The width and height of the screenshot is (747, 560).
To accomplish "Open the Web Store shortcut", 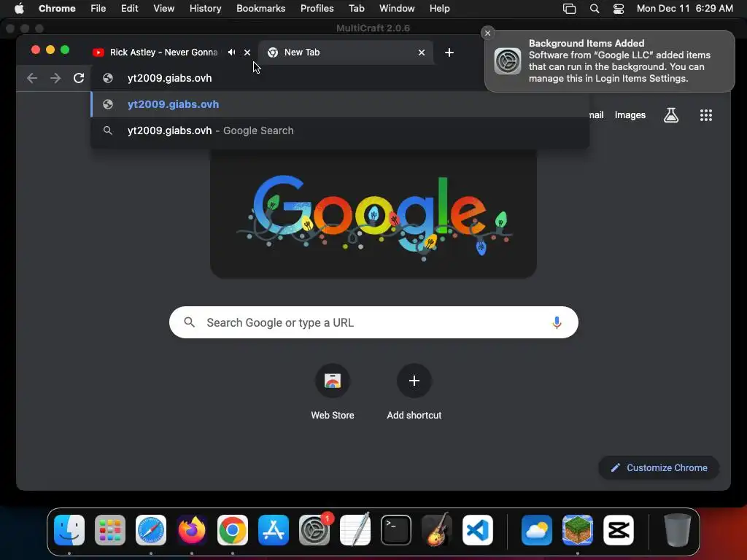I will (x=333, y=392).
